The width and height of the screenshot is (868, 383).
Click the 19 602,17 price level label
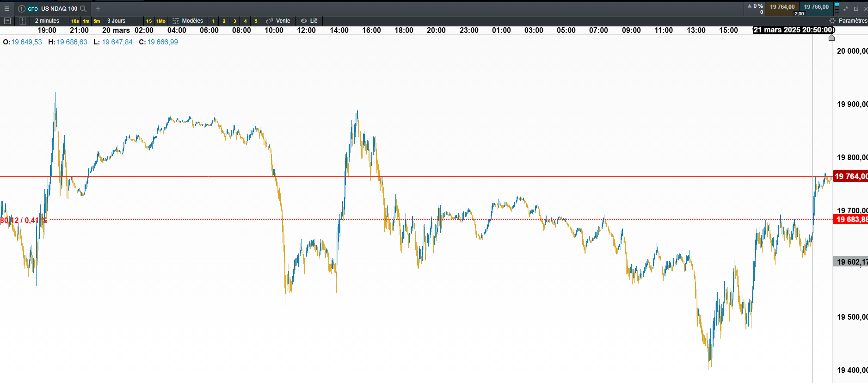(x=851, y=262)
